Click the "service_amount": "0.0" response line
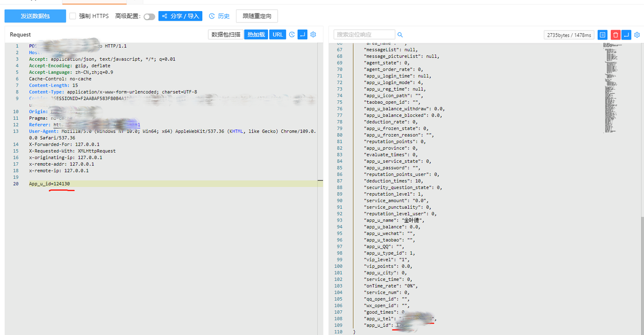This screenshot has width=644, height=335. pyautogui.click(x=396, y=201)
